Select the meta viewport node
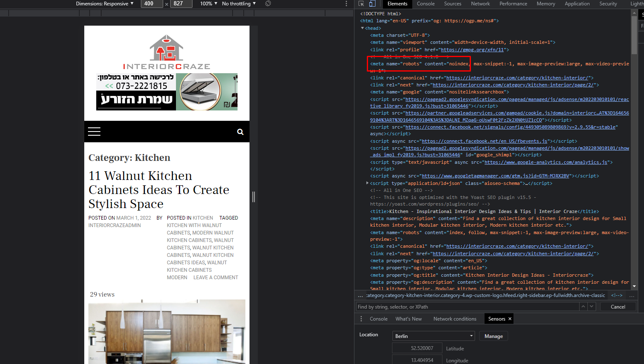 (x=463, y=42)
